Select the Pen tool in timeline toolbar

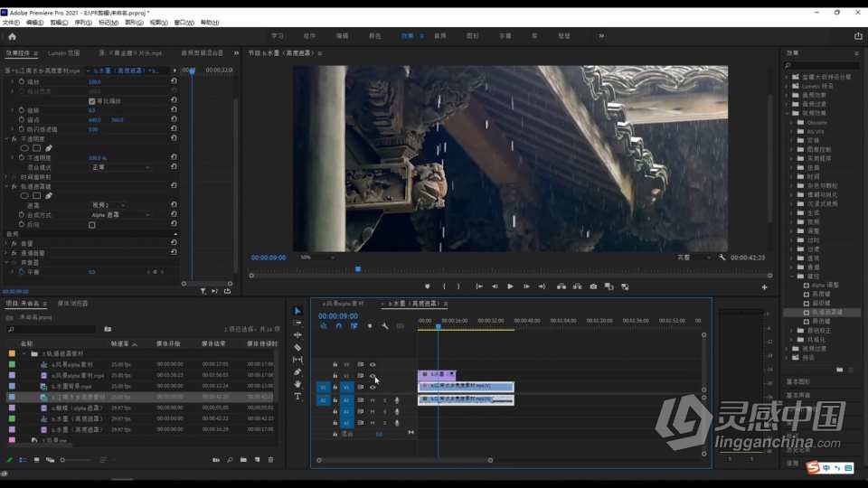tap(297, 371)
